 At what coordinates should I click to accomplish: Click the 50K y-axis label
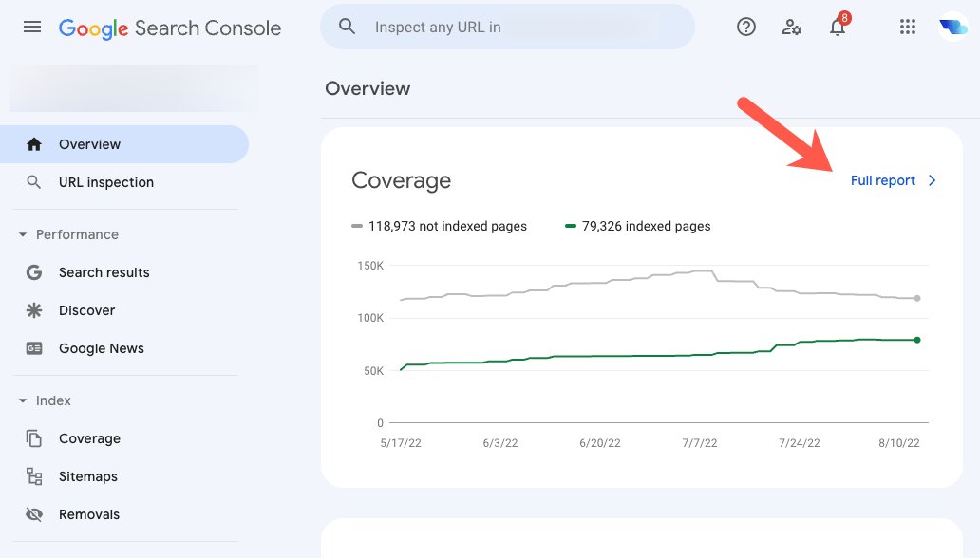point(374,371)
